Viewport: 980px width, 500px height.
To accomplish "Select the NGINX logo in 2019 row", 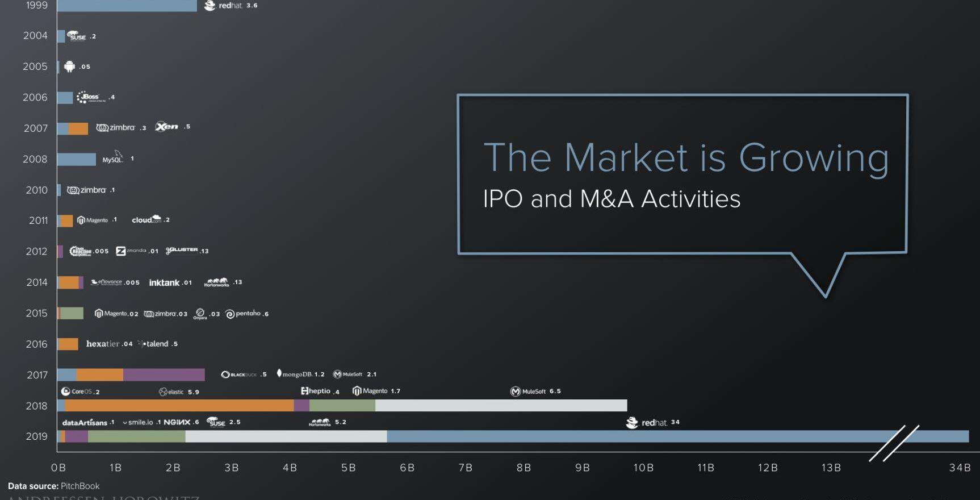I will pyautogui.click(x=177, y=422).
